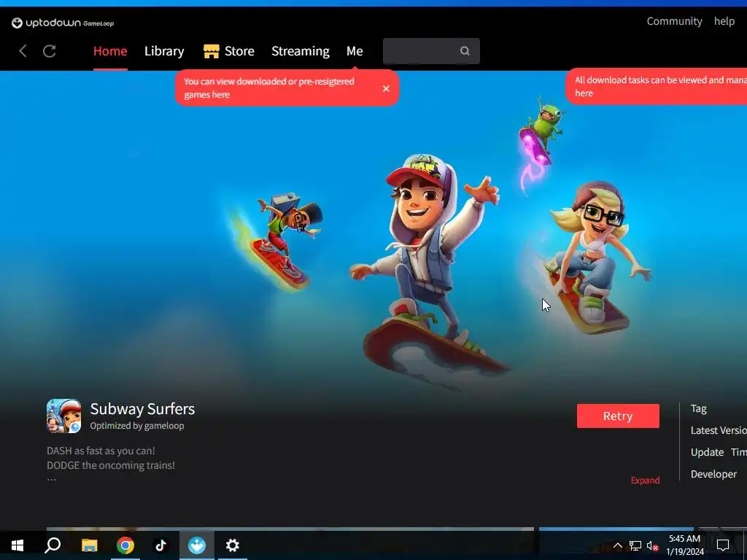747x560 pixels.
Task: Open the Home tab
Action: click(x=110, y=51)
